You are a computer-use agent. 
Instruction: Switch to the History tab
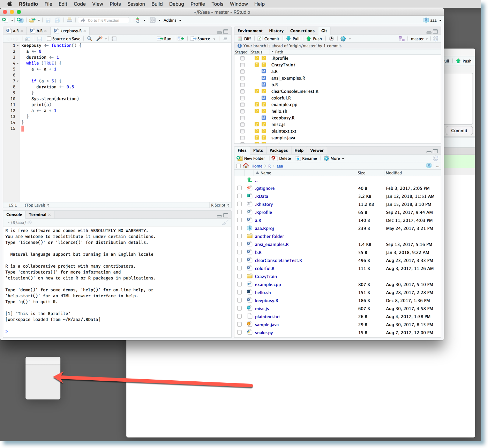tap(276, 31)
